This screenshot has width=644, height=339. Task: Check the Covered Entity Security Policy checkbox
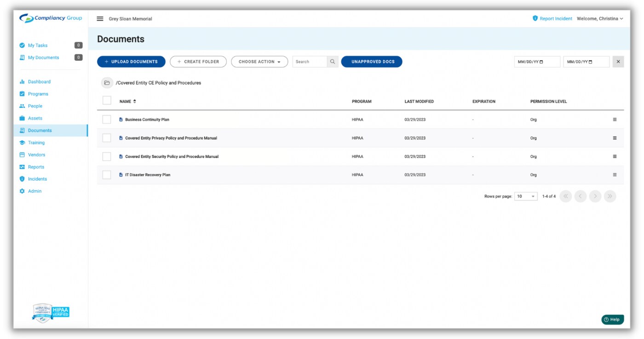click(x=107, y=157)
